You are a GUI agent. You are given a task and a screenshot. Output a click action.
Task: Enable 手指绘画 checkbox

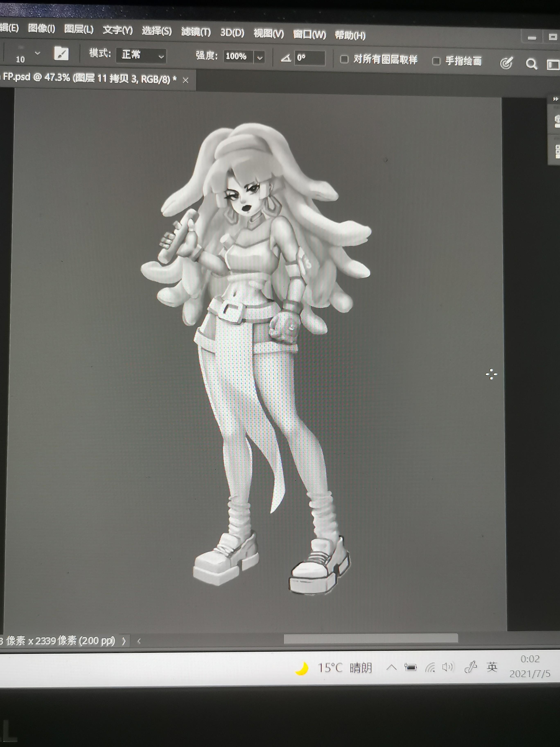(x=436, y=61)
